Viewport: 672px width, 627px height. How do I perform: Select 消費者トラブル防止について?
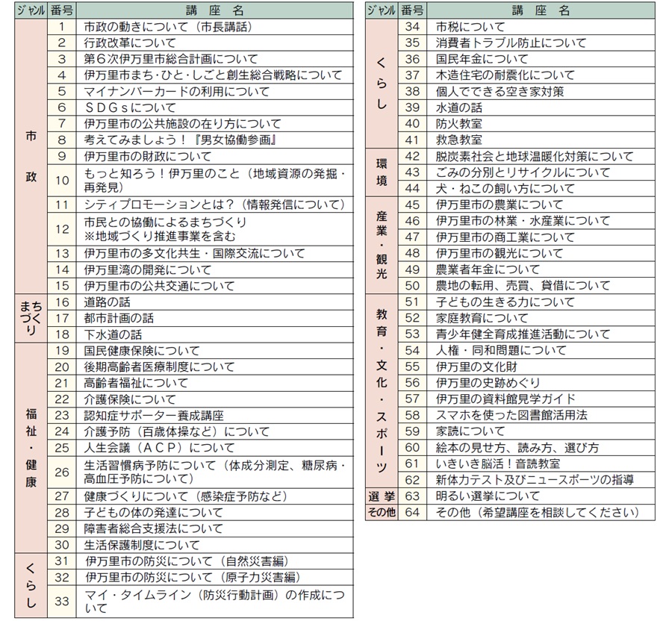point(511,43)
